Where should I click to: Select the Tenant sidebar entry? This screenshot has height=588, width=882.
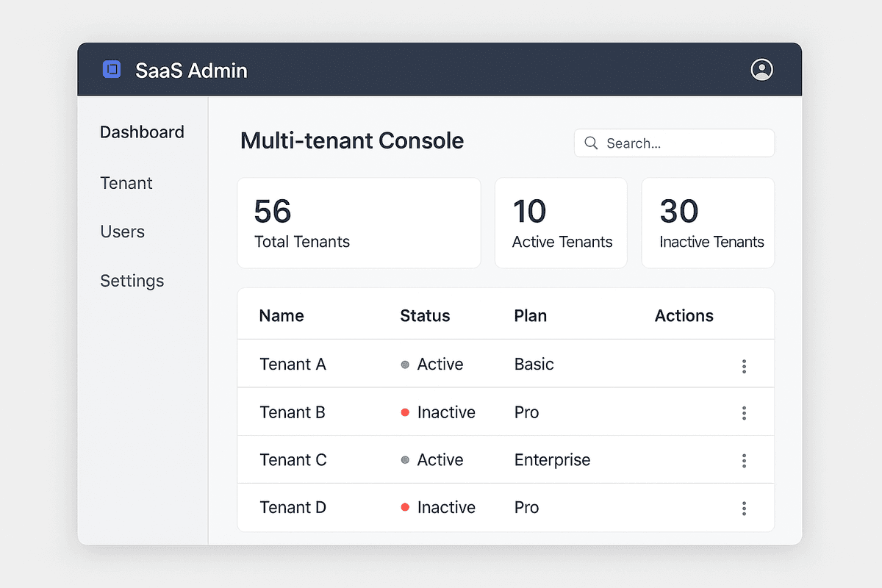click(x=126, y=183)
